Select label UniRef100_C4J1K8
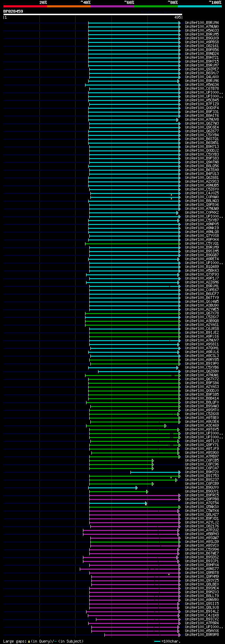The width and height of the screenshot is (225, 644). pyautogui.click(x=202, y=615)
